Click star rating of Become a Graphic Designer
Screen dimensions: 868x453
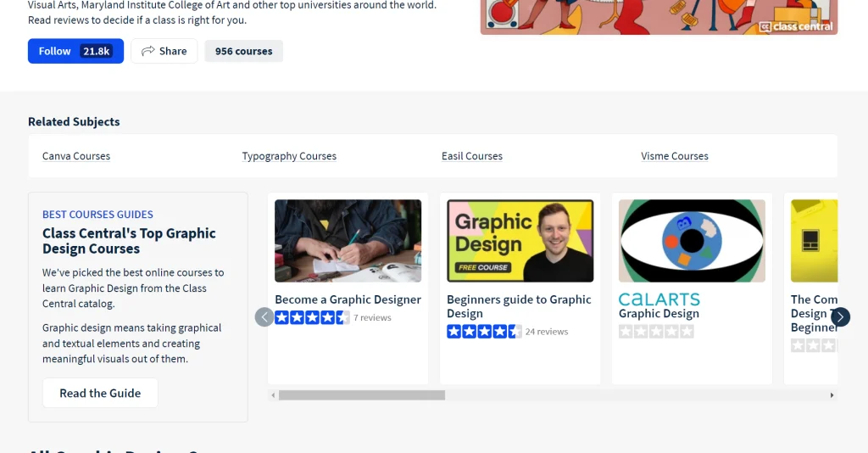click(312, 317)
